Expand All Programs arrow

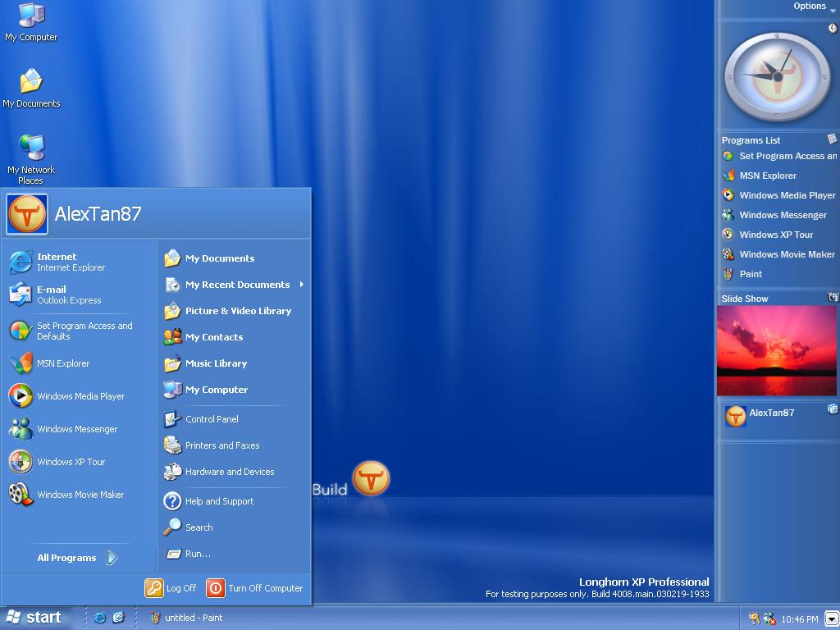click(112, 558)
